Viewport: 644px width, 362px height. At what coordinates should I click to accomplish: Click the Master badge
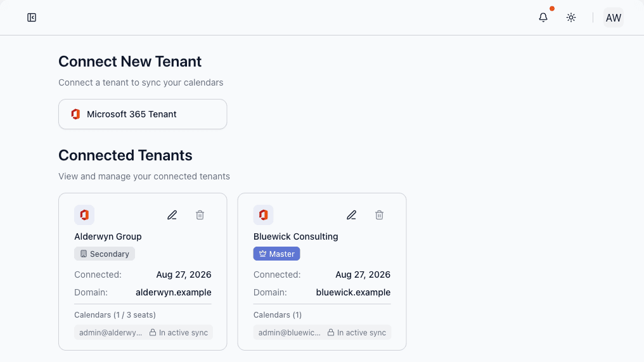[x=276, y=254]
